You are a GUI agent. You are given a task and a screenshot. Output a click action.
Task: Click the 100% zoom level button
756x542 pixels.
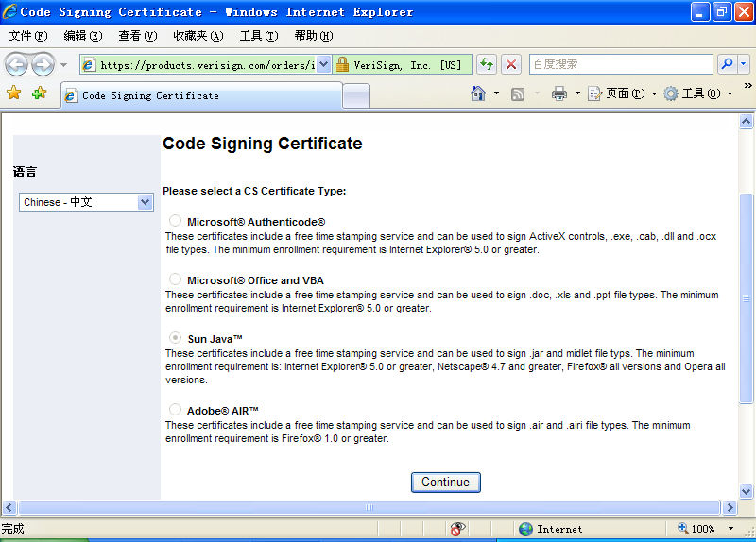[696, 529]
